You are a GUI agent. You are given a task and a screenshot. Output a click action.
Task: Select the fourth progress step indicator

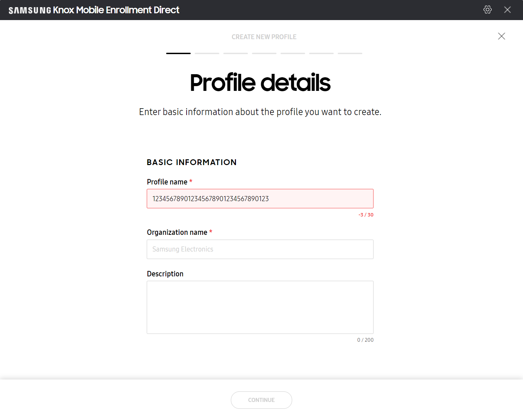[x=264, y=53]
